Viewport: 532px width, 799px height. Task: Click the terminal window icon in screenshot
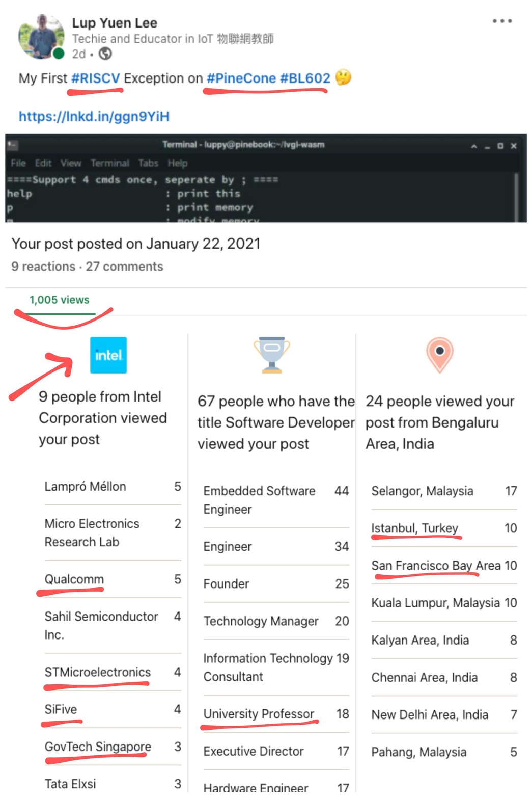(13, 145)
